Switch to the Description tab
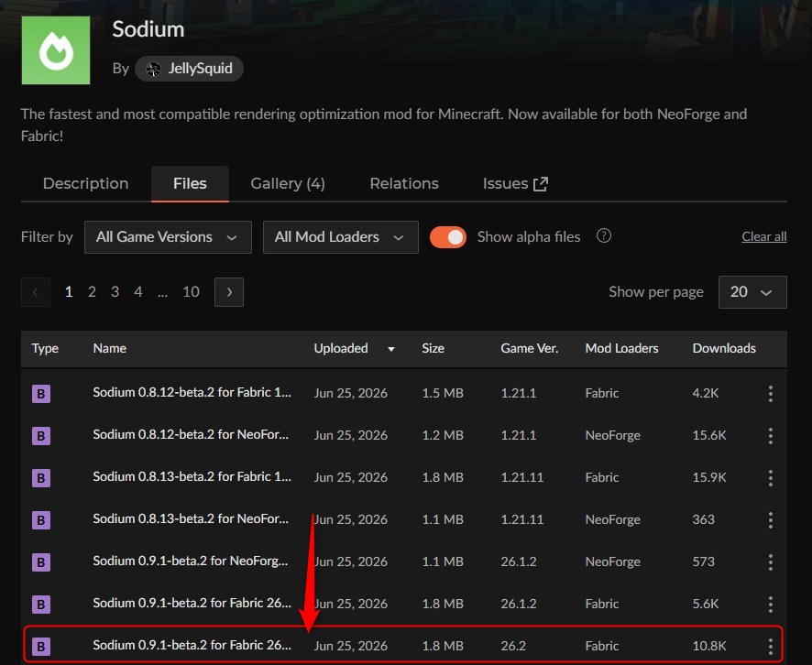Screen dimensions: 812x665 (x=85, y=183)
